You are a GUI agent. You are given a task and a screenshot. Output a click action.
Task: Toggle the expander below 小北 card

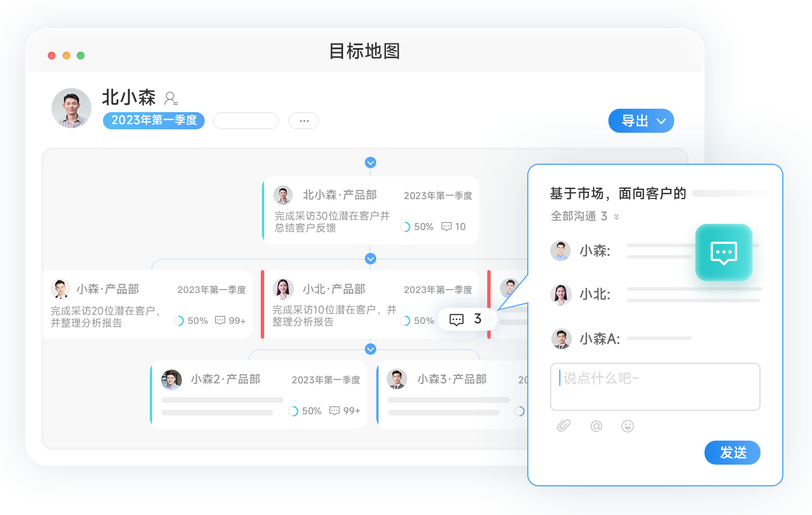(371, 349)
